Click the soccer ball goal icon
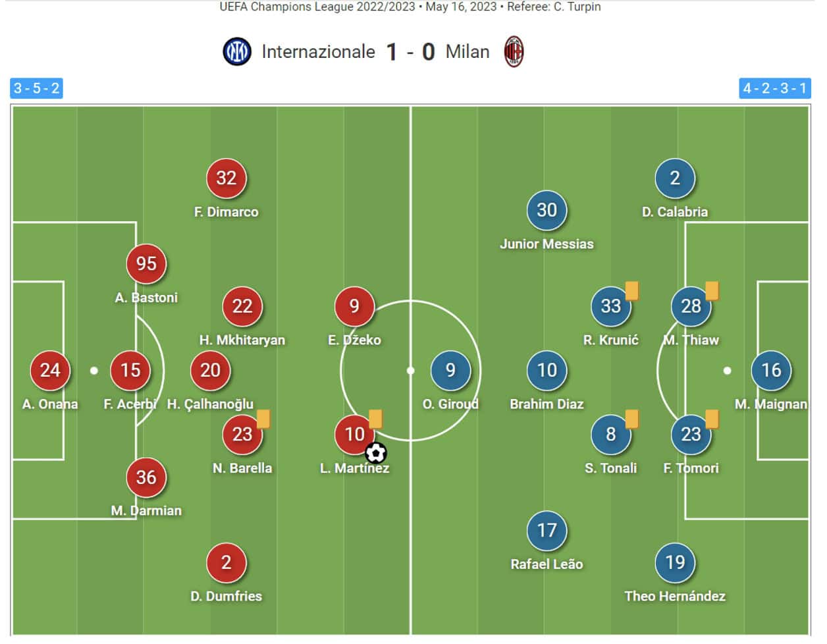The image size is (827, 644). point(376,453)
